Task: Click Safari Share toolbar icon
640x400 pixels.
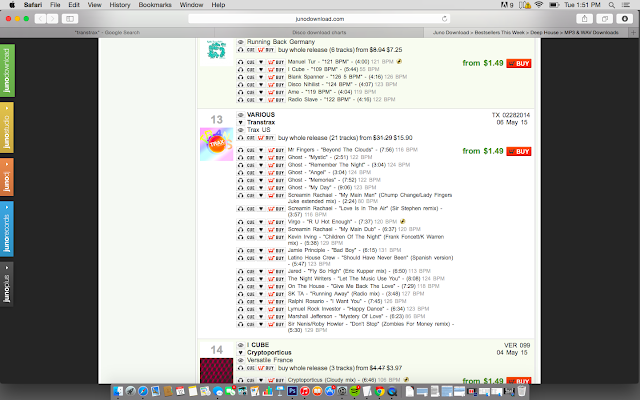Action: click(x=584, y=19)
